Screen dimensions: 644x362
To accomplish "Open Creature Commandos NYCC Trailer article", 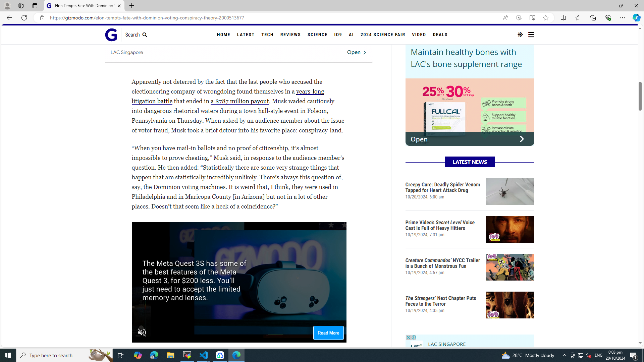I will [x=442, y=263].
